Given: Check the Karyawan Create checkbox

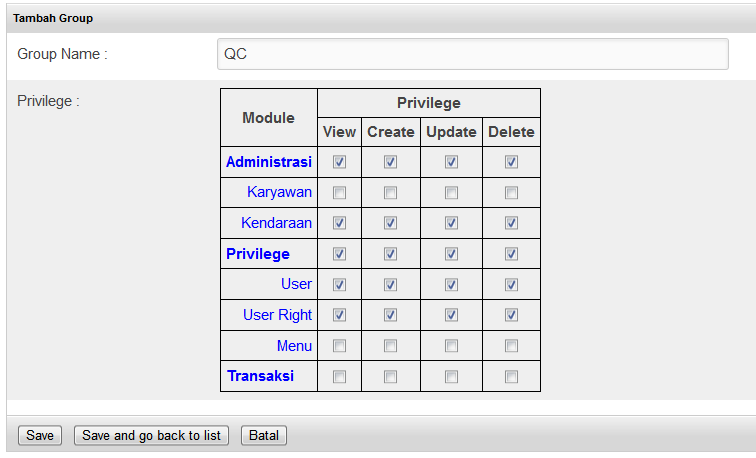Looking at the screenshot, I should coord(391,193).
